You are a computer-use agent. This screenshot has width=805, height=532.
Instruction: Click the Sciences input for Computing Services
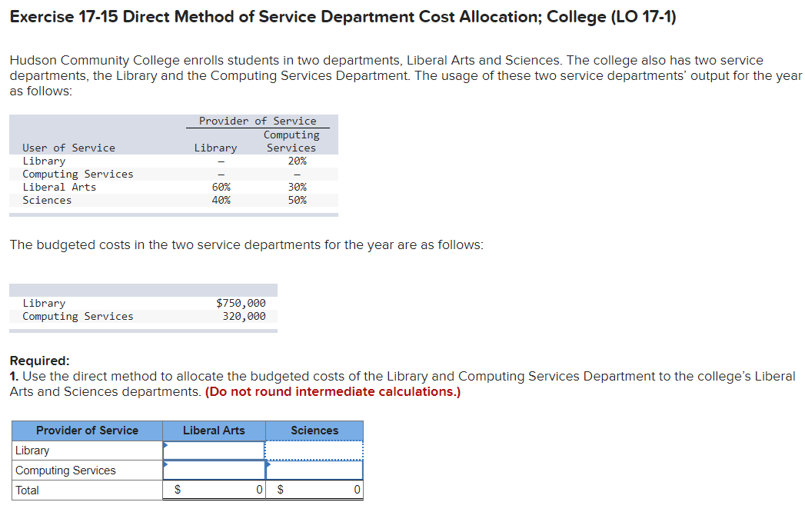[x=315, y=470]
